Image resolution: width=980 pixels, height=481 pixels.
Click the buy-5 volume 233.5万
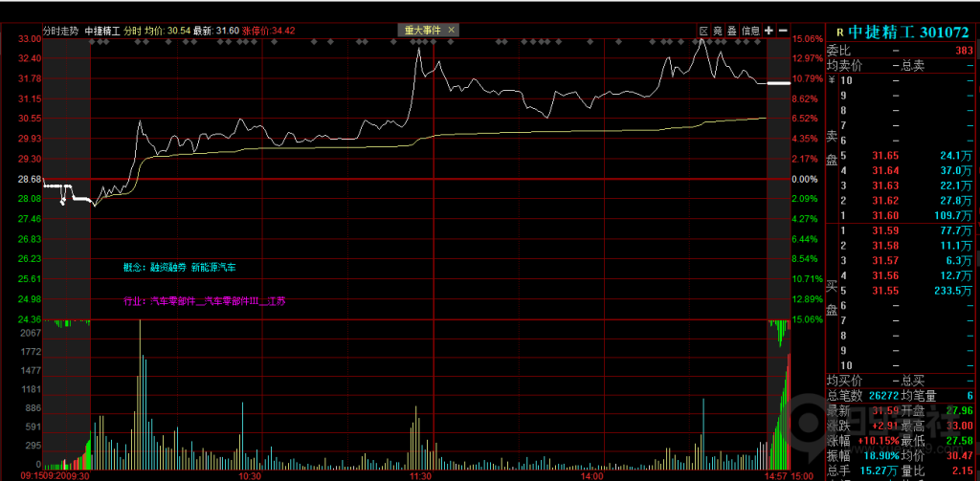click(952, 290)
